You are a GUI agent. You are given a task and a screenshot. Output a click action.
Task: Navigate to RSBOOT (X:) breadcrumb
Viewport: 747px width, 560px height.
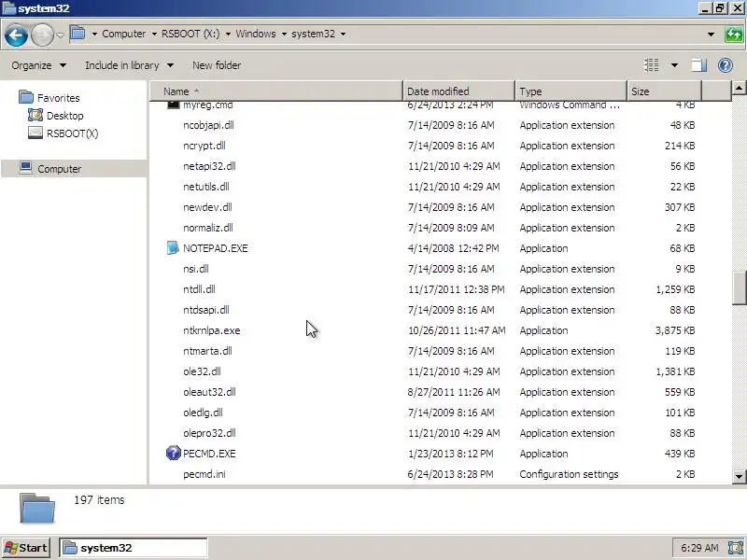click(190, 34)
